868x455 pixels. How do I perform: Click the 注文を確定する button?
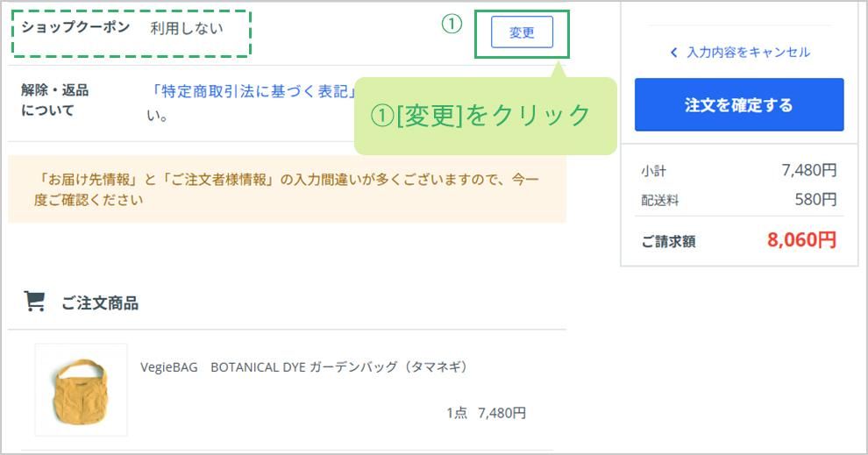[738, 105]
